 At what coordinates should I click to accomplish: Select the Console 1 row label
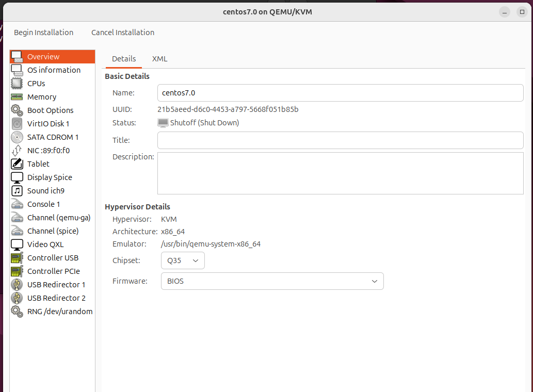[x=43, y=204]
